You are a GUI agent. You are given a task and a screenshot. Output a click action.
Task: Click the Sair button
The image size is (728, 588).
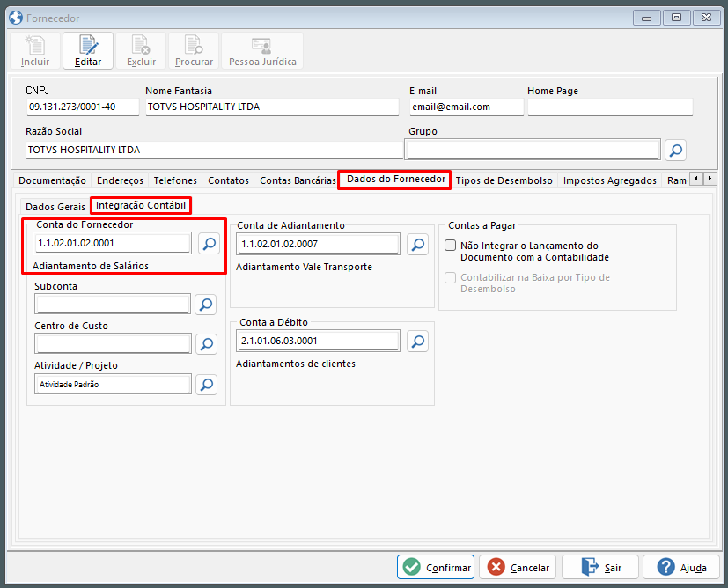tap(600, 567)
